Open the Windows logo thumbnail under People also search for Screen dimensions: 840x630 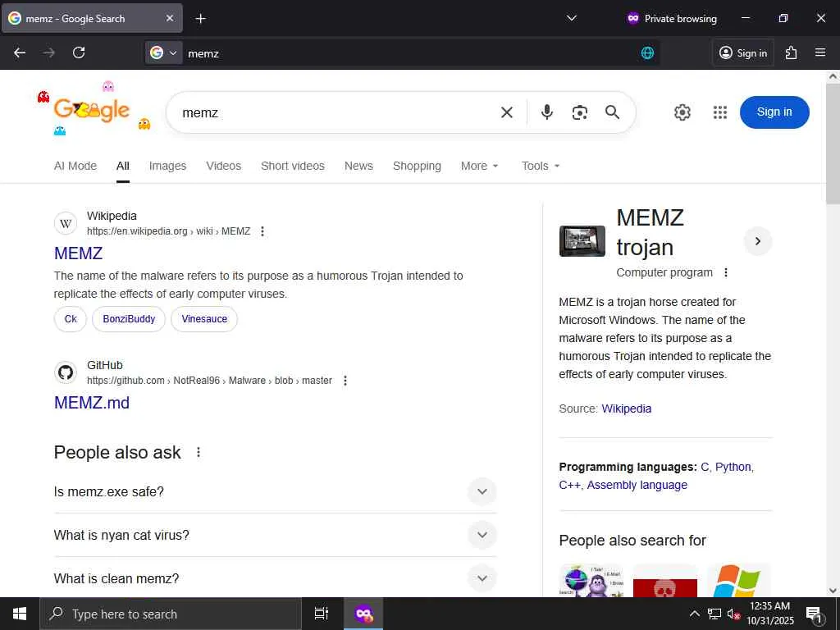tap(738, 581)
